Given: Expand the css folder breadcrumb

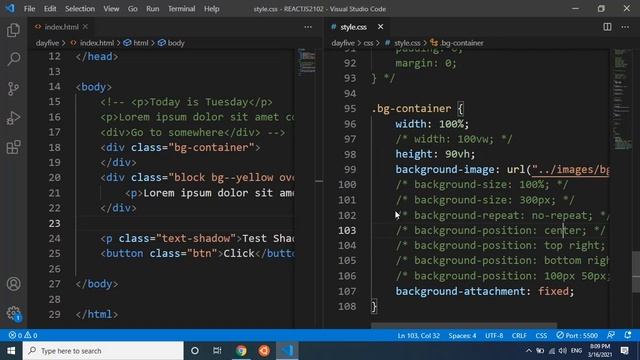Looking at the screenshot, I should (x=368, y=43).
